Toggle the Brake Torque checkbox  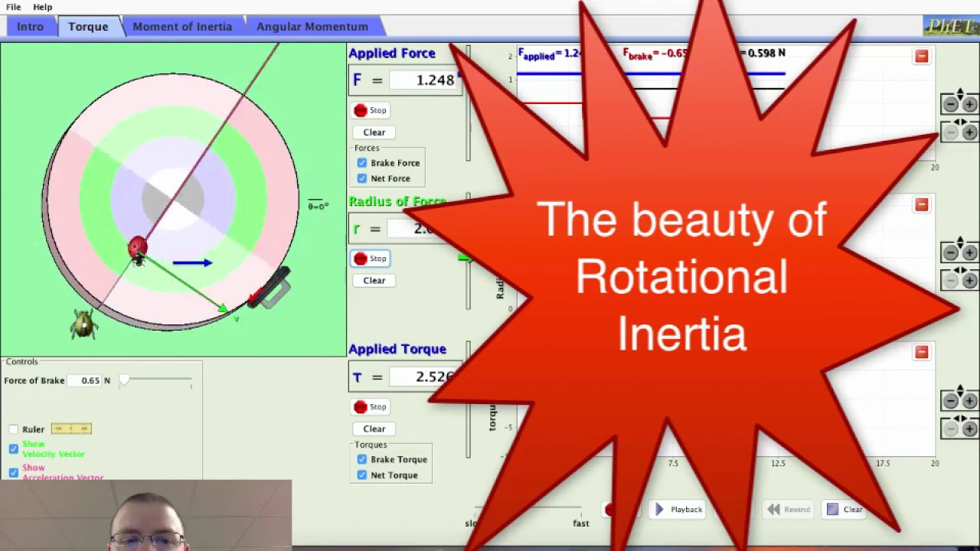(x=362, y=459)
